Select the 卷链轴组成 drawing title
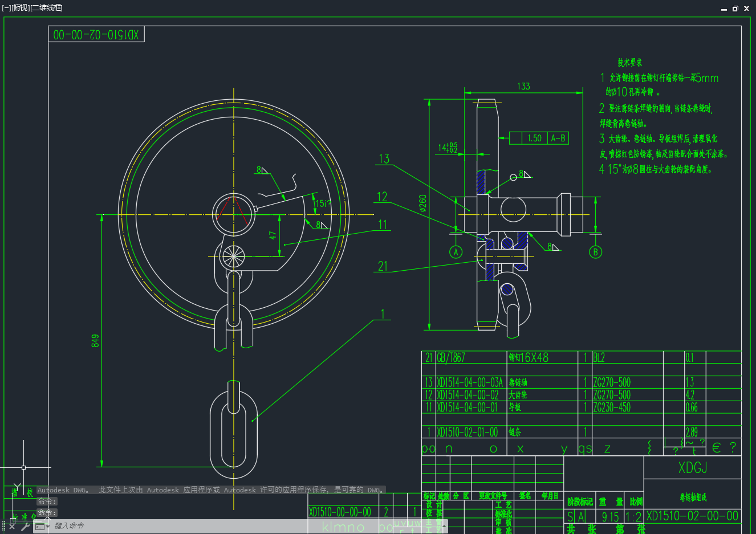756x534 pixels. click(x=693, y=498)
